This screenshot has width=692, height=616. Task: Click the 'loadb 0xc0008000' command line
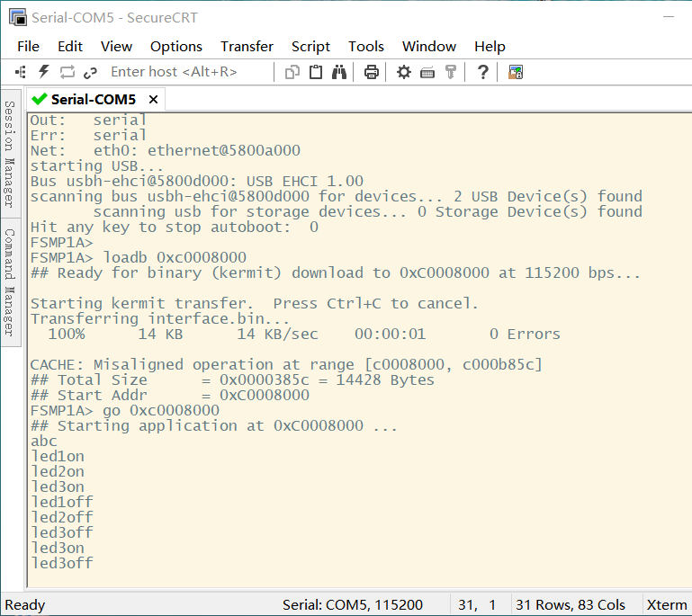coord(139,257)
